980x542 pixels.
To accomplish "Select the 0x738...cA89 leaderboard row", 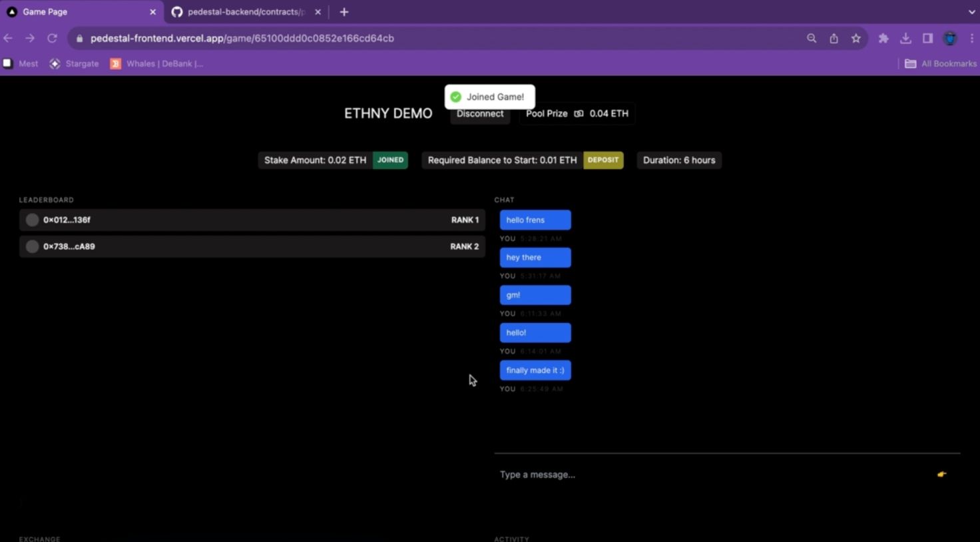I will (252, 246).
